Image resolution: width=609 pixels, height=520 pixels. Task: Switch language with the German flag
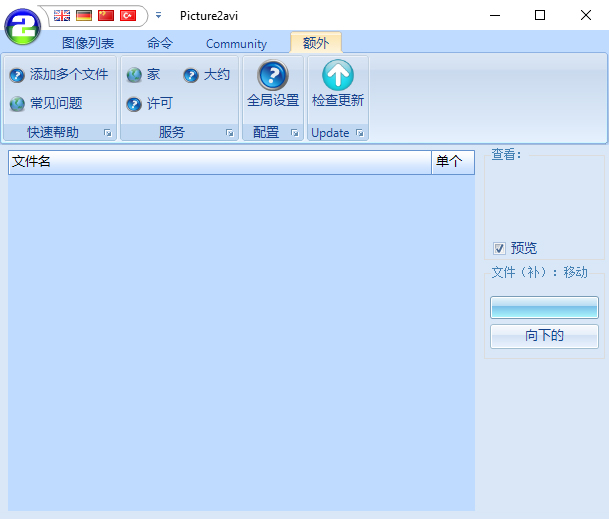[x=84, y=16]
